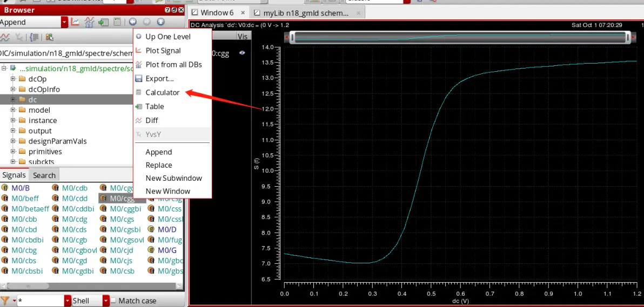
Task: Toggle visibility eye for cgg trace
Action: click(x=242, y=52)
